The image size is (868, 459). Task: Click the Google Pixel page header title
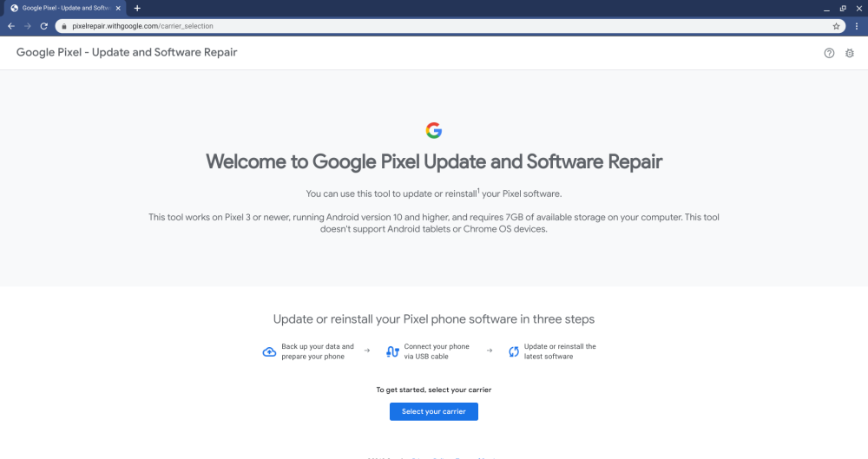[x=127, y=52]
